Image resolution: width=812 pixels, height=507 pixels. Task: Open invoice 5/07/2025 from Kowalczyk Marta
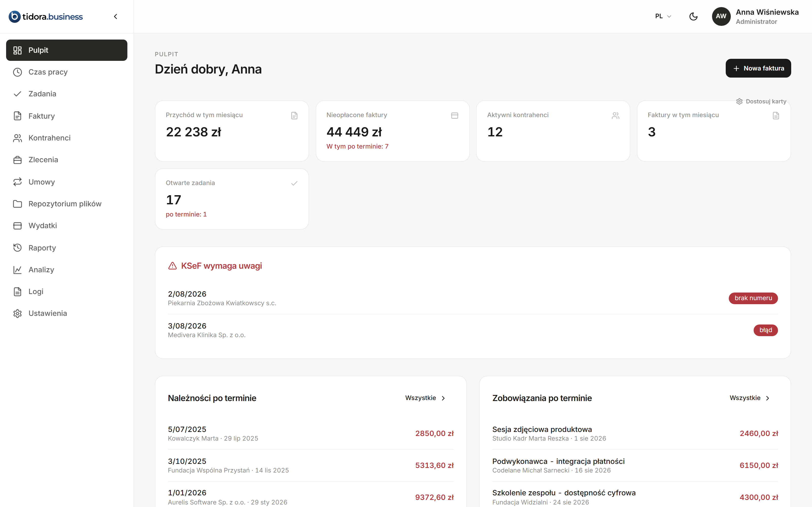(311, 433)
